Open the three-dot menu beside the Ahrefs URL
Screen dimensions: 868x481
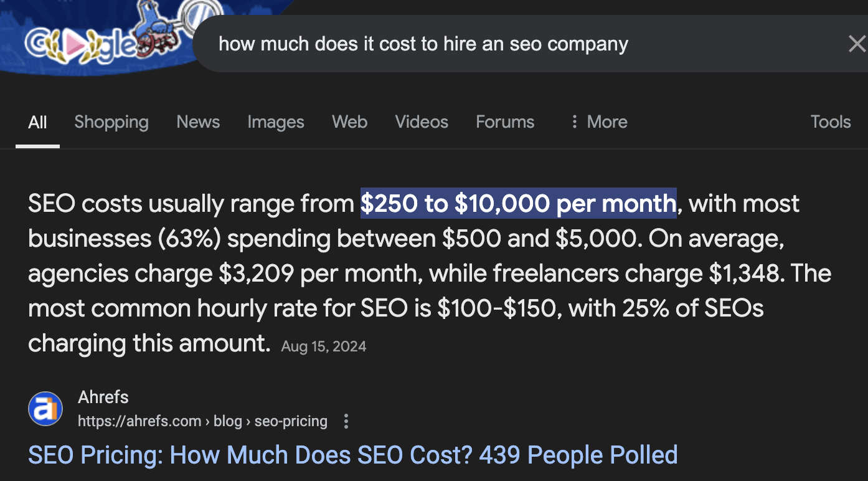coord(346,421)
